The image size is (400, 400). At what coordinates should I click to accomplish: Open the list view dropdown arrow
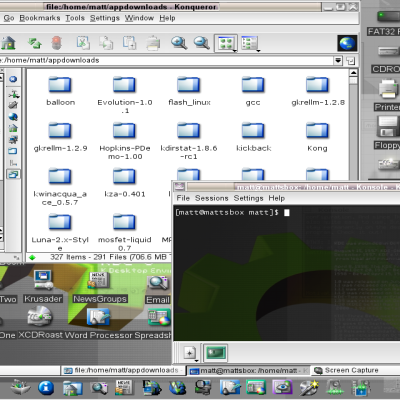[259, 51]
